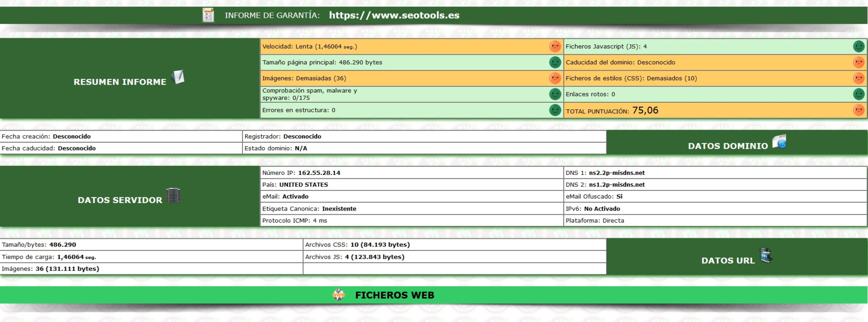Click 'Tiempo de carga: 1,46064 seg.' cell
Image resolution: width=868 pixels, height=322 pixels.
[151, 257]
